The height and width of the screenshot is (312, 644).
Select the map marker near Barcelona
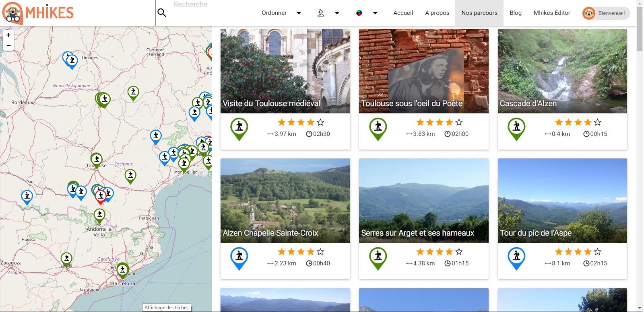pos(123,270)
